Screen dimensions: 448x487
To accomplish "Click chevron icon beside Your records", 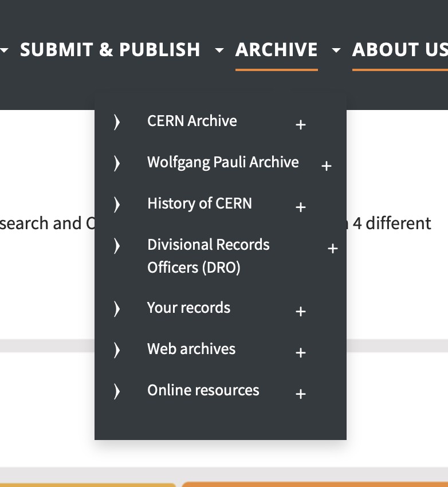I will pyautogui.click(x=117, y=308).
